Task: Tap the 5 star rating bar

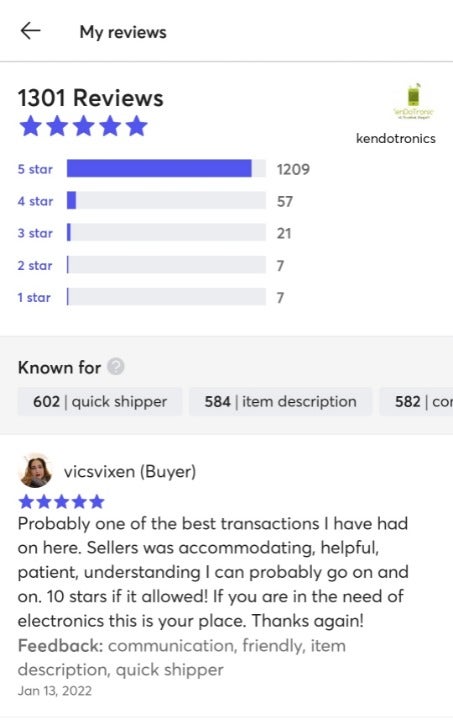Action: coord(166,169)
